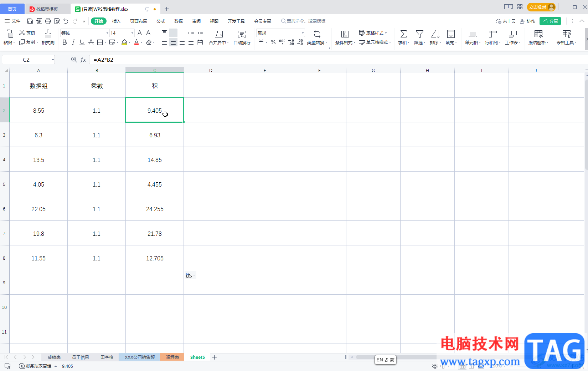Screen dimensions: 588x371
Task: Open the Formulas 公式 tab
Action: click(161, 21)
